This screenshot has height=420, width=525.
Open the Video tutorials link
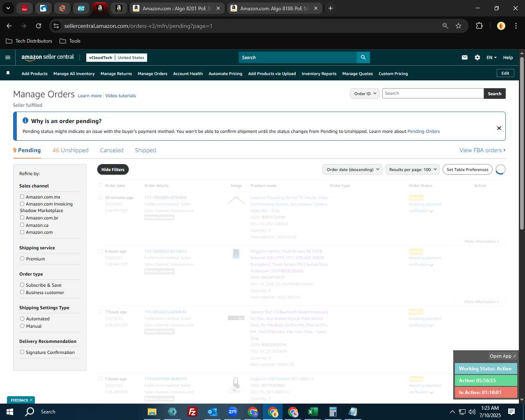(x=121, y=96)
